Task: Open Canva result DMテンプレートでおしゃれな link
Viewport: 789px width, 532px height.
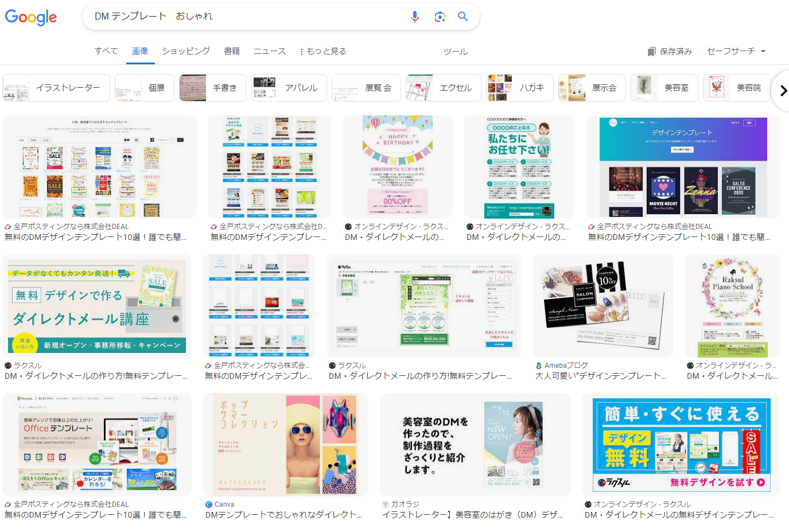Action: tap(284, 515)
